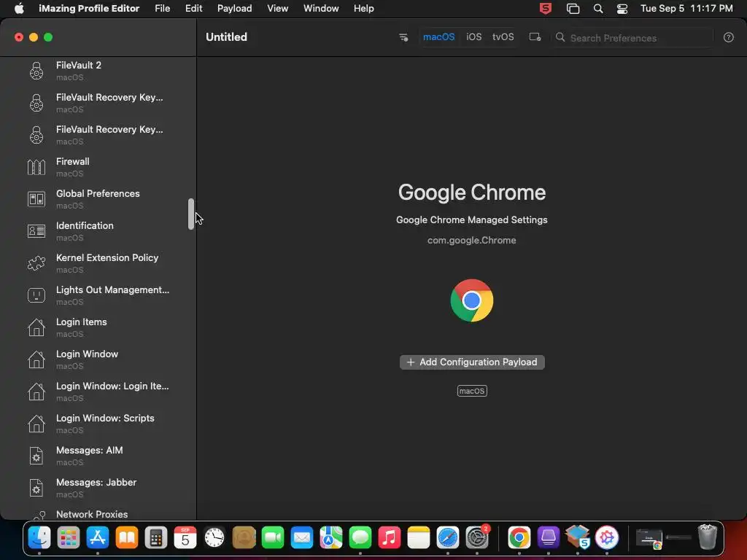Click the sidebar scrollbar thumb
This screenshot has height=560, width=747.
point(191,214)
